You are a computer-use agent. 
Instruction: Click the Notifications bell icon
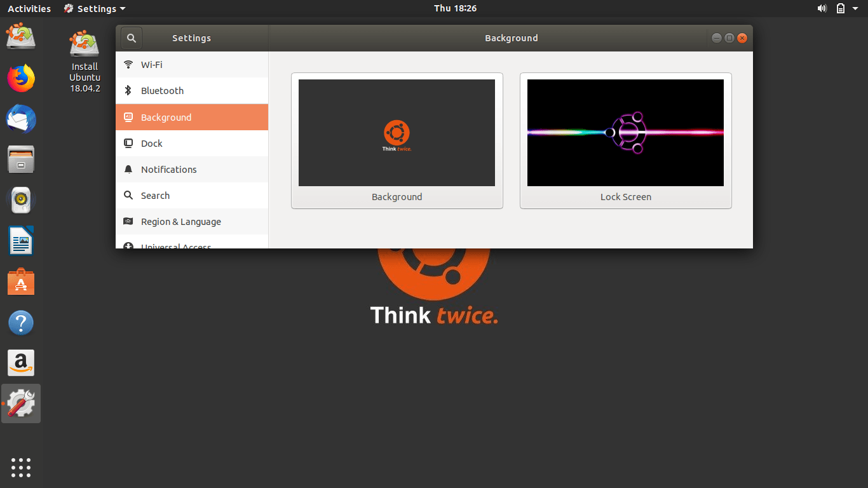128,170
